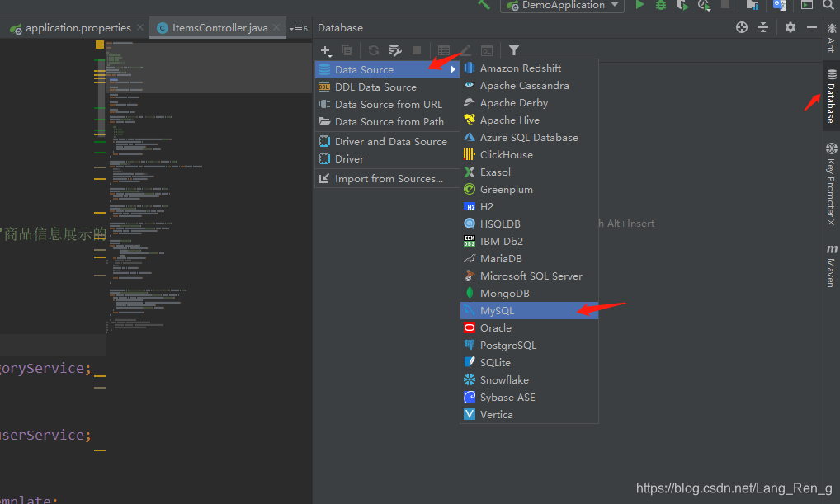Select Exasol data source
Screen dimensions: 840x504
tap(529, 172)
